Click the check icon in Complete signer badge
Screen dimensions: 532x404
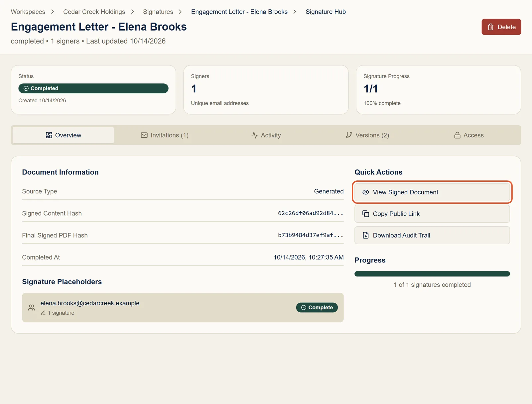click(304, 307)
